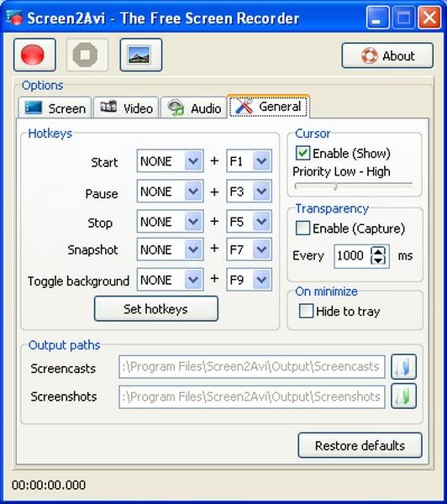Open the Toggle background key F9 dropdown
The width and height of the screenshot is (447, 504).
(x=249, y=280)
